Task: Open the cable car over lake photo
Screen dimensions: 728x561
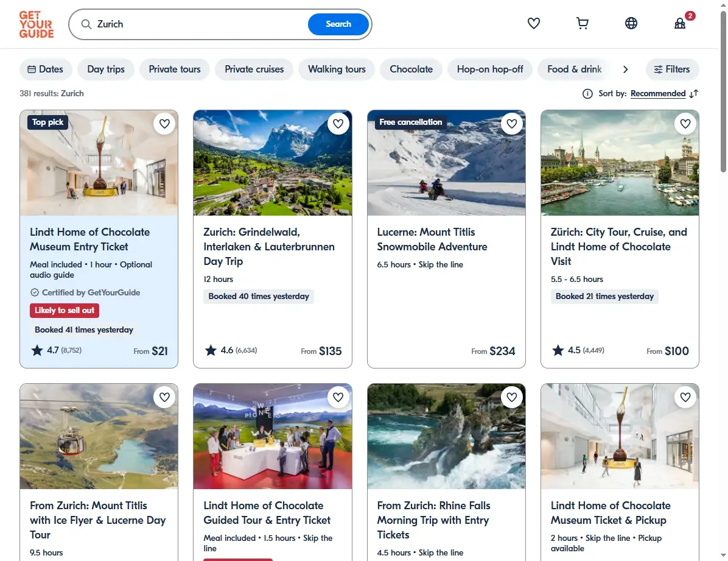Action: (x=99, y=436)
